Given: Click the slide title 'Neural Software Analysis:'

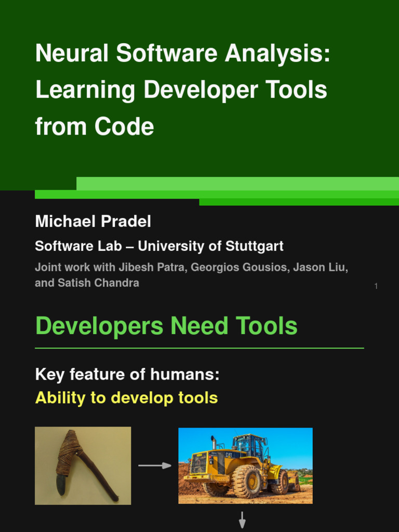Looking at the screenshot, I should pos(182,54).
